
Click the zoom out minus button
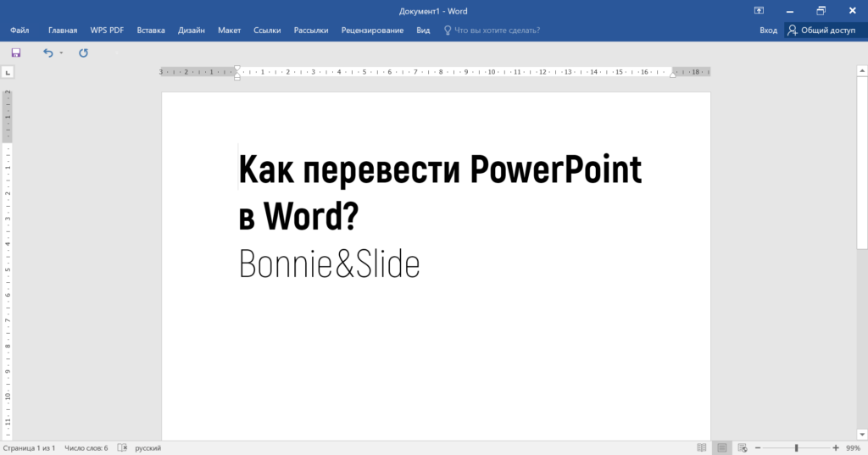click(x=758, y=448)
